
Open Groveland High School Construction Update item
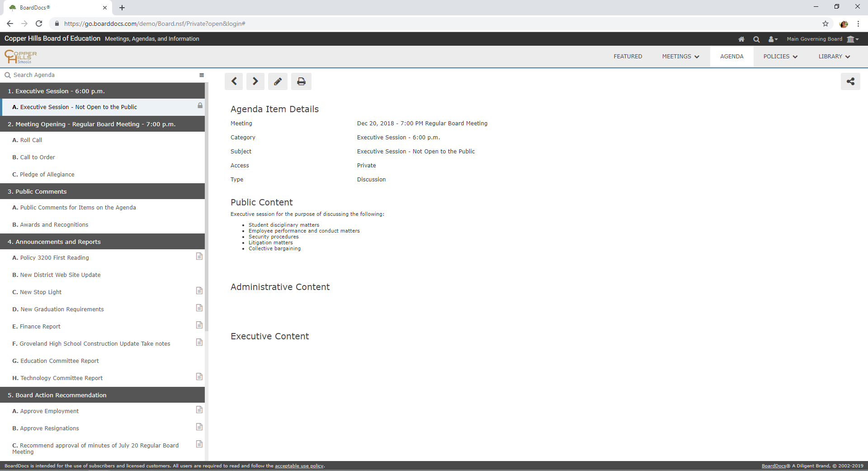point(102,344)
